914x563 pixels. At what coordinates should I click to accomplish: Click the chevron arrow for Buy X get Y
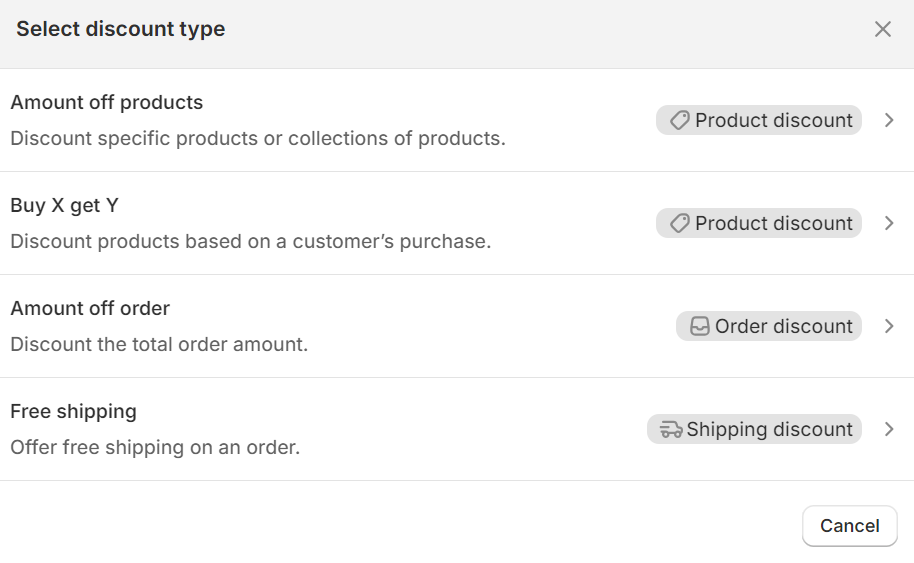[889, 223]
